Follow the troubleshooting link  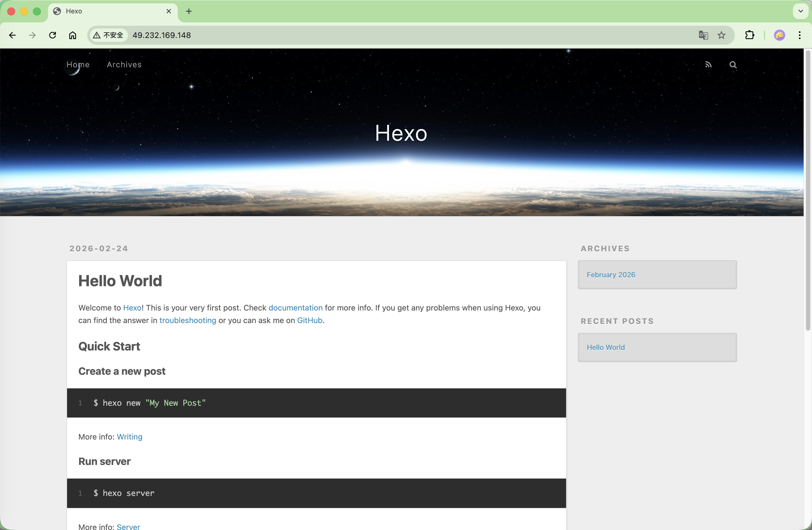[188, 321]
